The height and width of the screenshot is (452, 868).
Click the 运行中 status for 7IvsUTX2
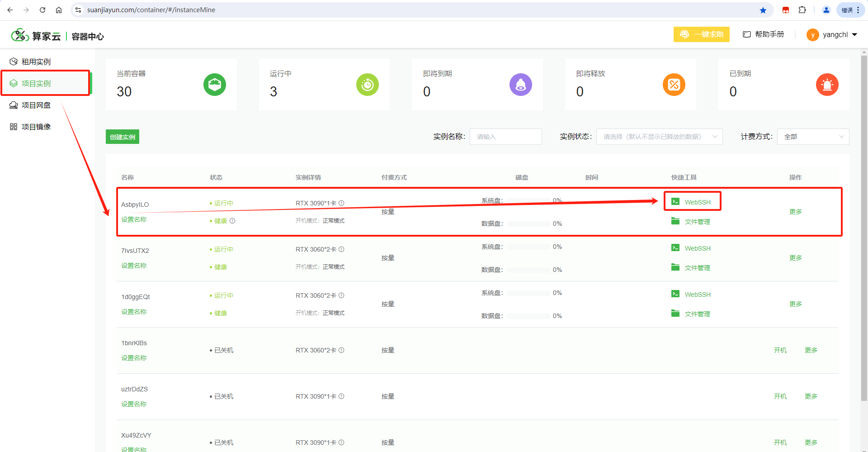pos(222,249)
